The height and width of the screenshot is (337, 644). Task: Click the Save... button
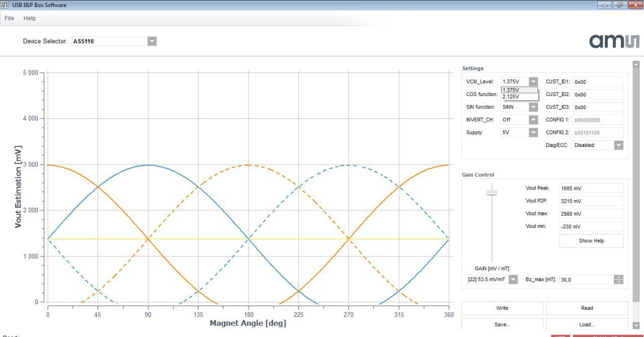tap(502, 324)
